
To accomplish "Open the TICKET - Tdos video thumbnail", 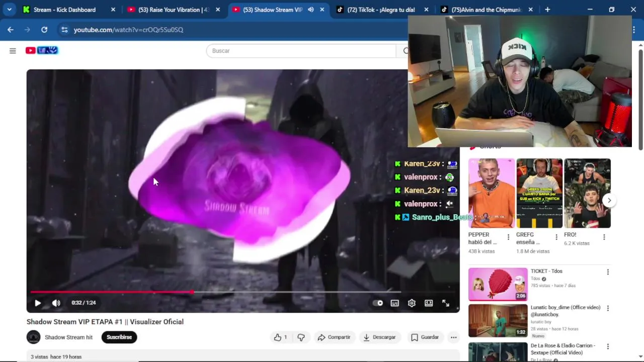I will coord(498,284).
